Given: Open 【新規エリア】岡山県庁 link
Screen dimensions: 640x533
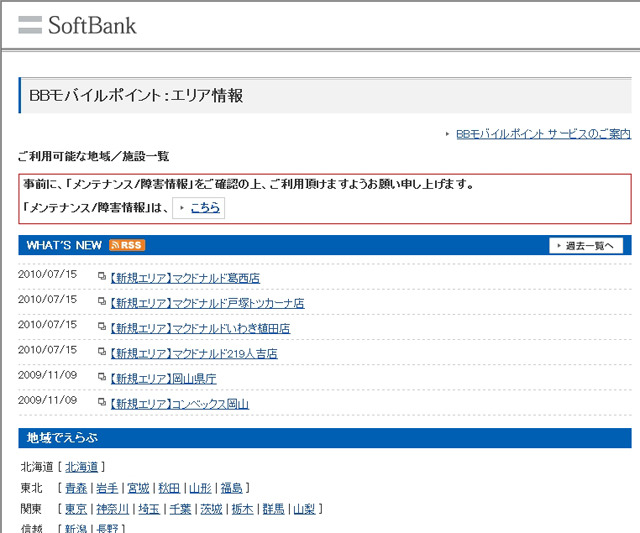Looking at the screenshot, I should [163, 379].
